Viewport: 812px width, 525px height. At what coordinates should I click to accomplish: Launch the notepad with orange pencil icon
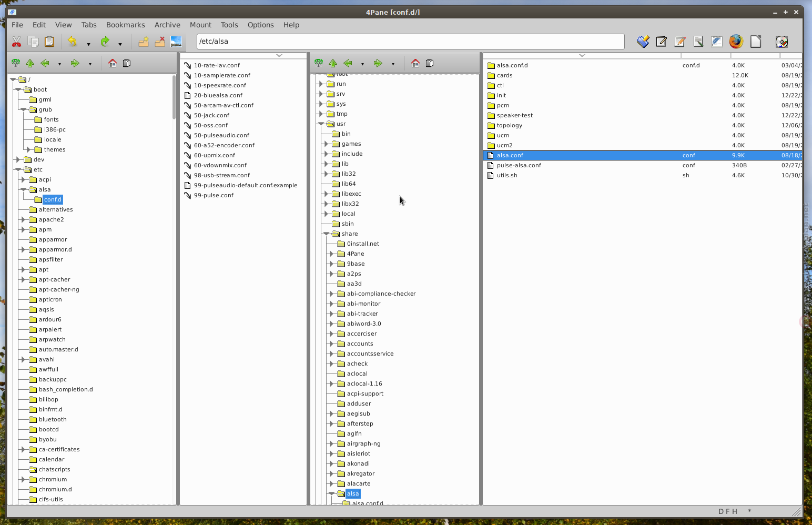(679, 42)
